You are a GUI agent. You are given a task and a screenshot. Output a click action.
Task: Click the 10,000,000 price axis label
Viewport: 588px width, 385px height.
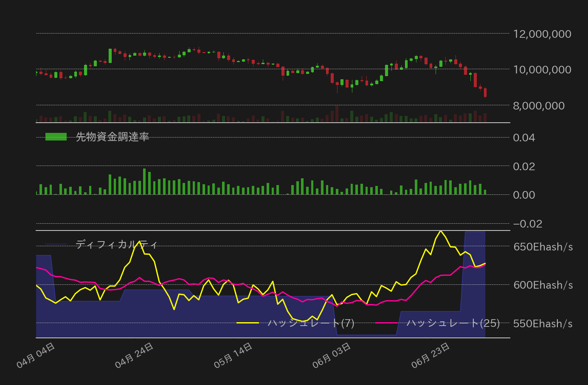point(542,70)
